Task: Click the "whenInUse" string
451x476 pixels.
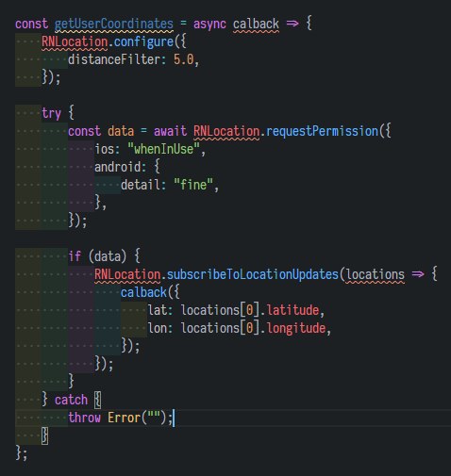Action: 163,149
